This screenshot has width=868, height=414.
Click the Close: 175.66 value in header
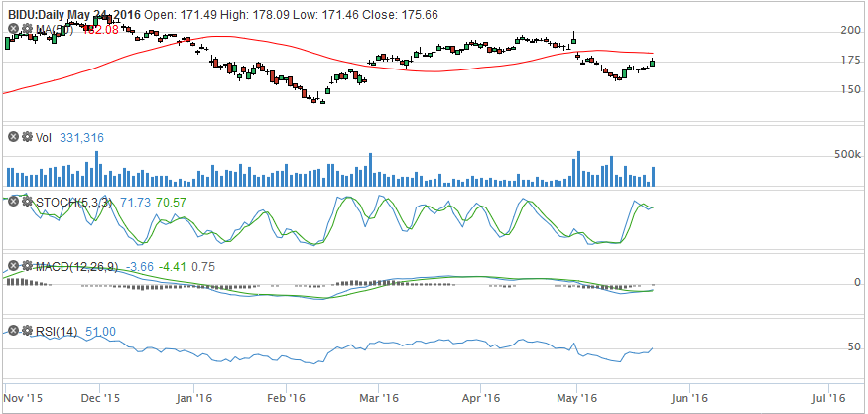400,15
